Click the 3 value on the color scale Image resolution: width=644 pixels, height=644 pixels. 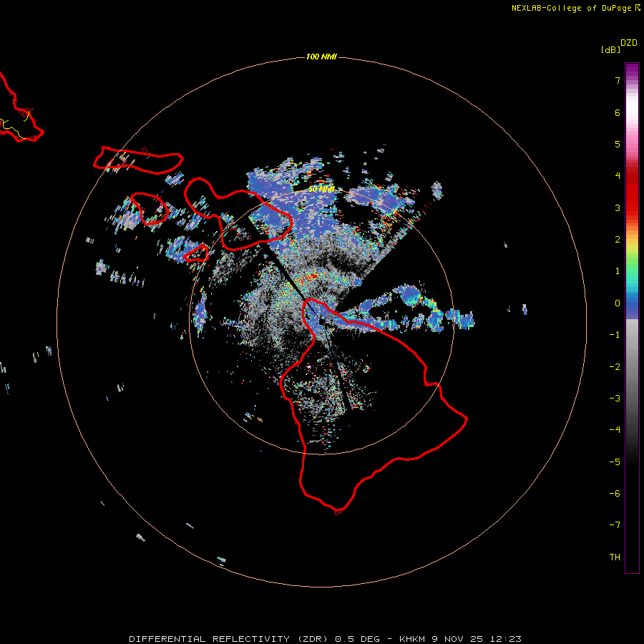click(618, 208)
